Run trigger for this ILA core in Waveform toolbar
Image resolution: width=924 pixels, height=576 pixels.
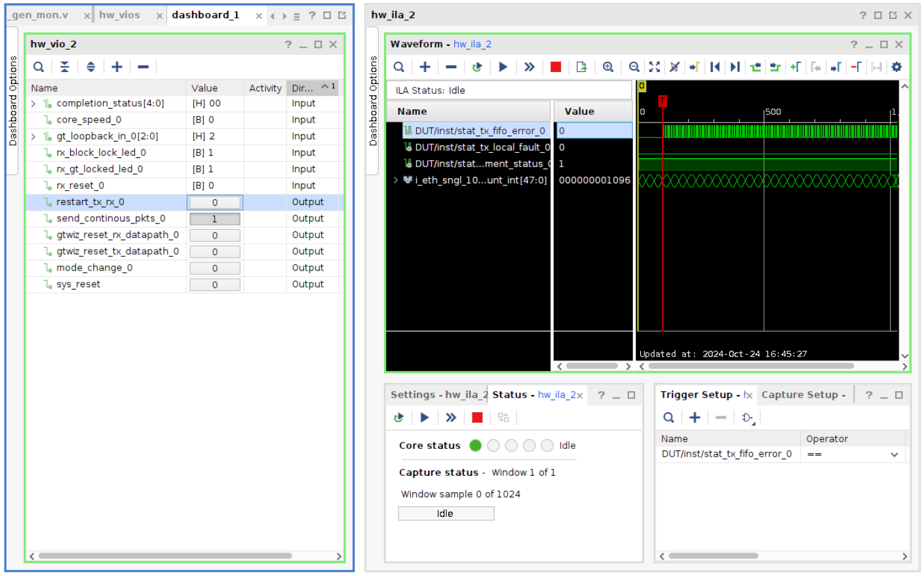click(x=503, y=67)
